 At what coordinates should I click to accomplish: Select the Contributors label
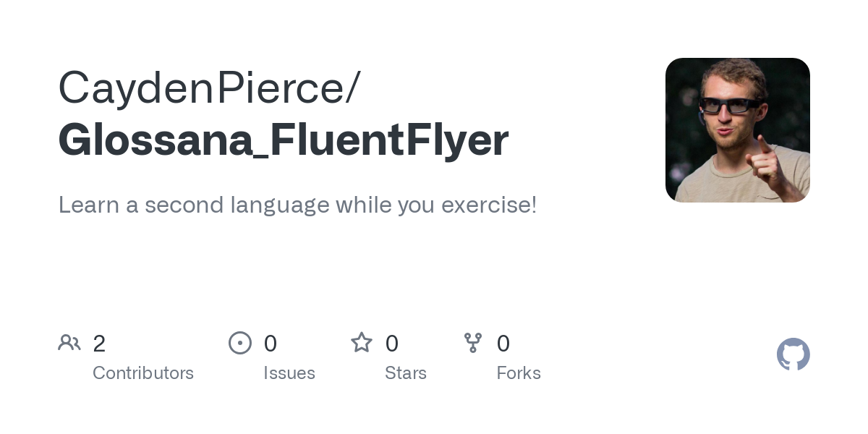(x=143, y=373)
